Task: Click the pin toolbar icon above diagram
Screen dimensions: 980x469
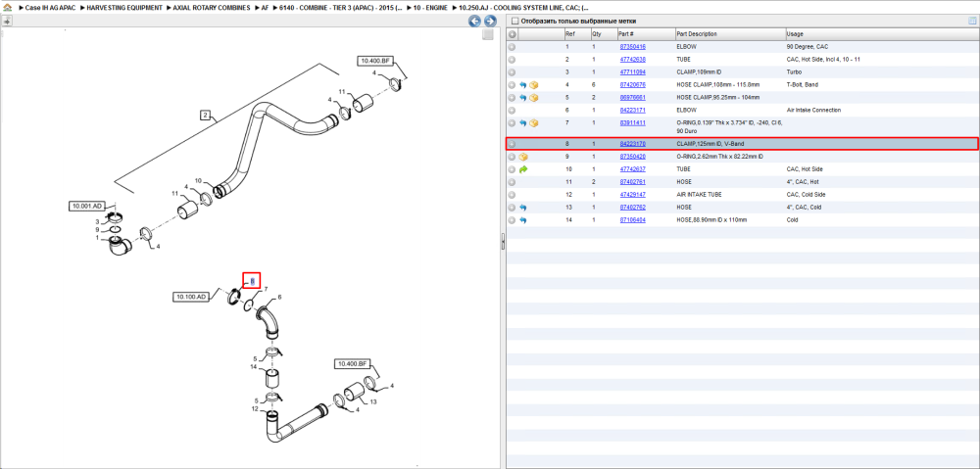Action: (x=6, y=22)
